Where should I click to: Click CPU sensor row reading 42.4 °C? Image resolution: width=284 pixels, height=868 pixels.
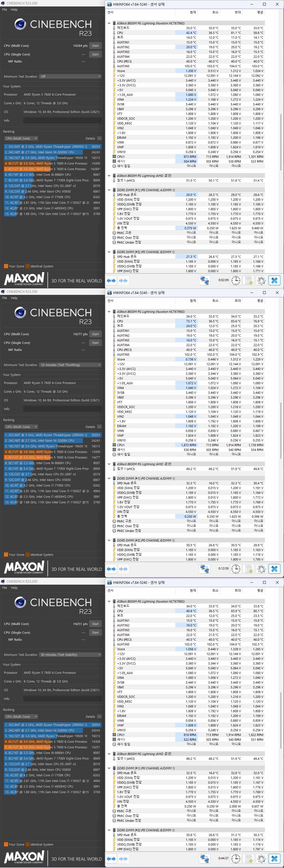[188, 33]
